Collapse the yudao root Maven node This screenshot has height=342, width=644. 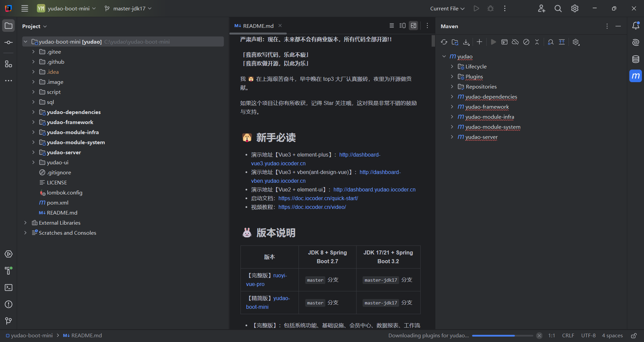tap(444, 57)
